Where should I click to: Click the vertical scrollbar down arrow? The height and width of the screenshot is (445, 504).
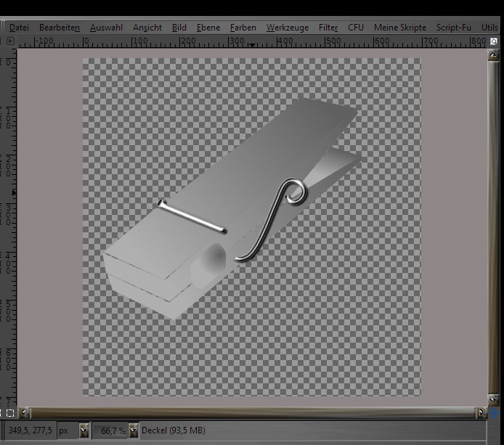click(495, 400)
